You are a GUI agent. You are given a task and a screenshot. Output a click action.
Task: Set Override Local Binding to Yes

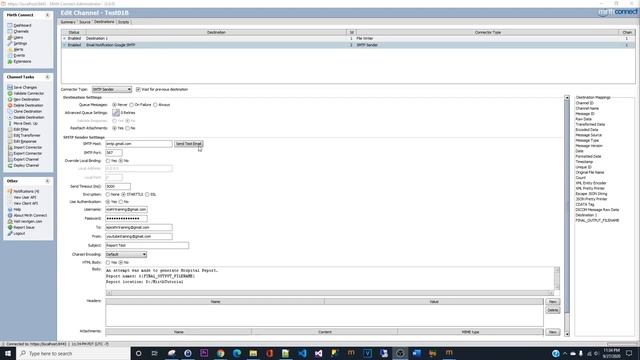coord(108,161)
